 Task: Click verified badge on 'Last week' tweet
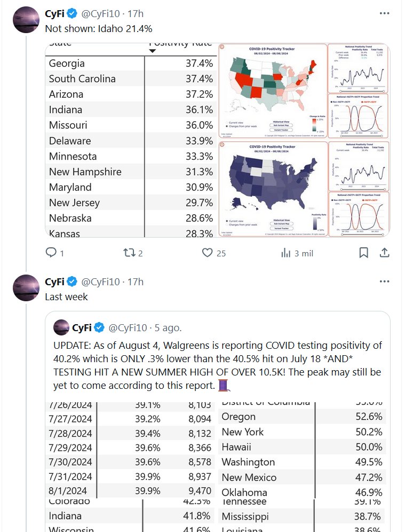(x=72, y=281)
